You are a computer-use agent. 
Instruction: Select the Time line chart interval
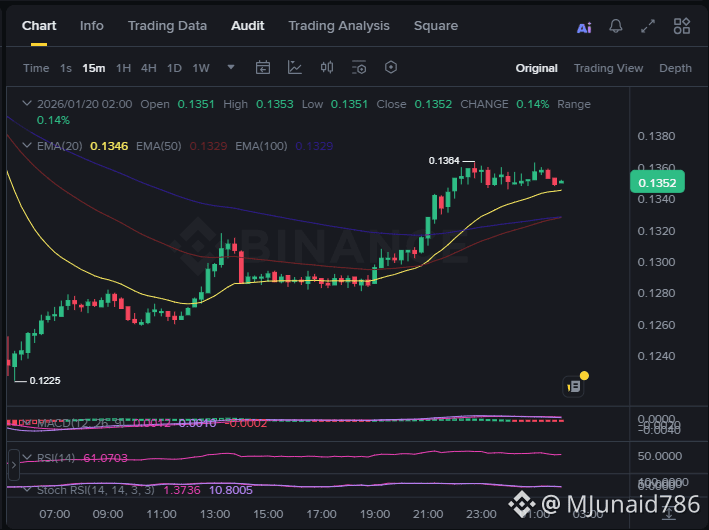[36, 68]
